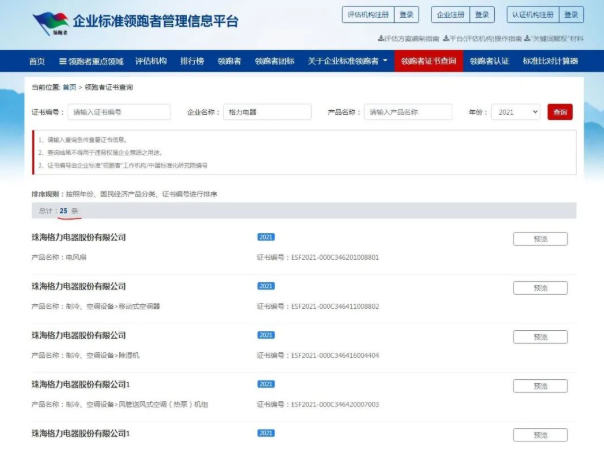Click 2021 badge in 除湿机 row
This screenshot has height=458, width=604.
click(266, 335)
